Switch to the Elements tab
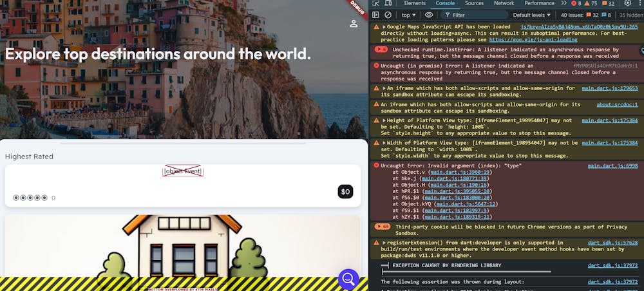Image resolution: width=644 pixels, height=291 pixels. click(x=414, y=3)
